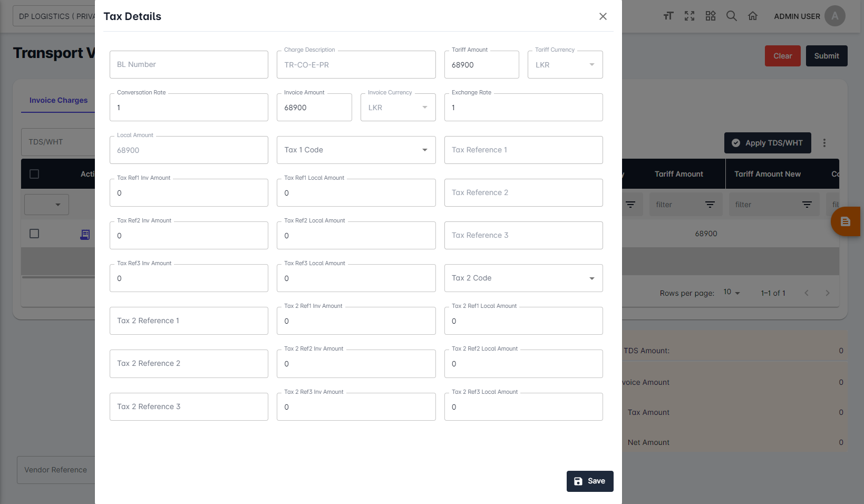Focus the Tax Reference 1 field
The height and width of the screenshot is (504, 864).
(x=523, y=150)
